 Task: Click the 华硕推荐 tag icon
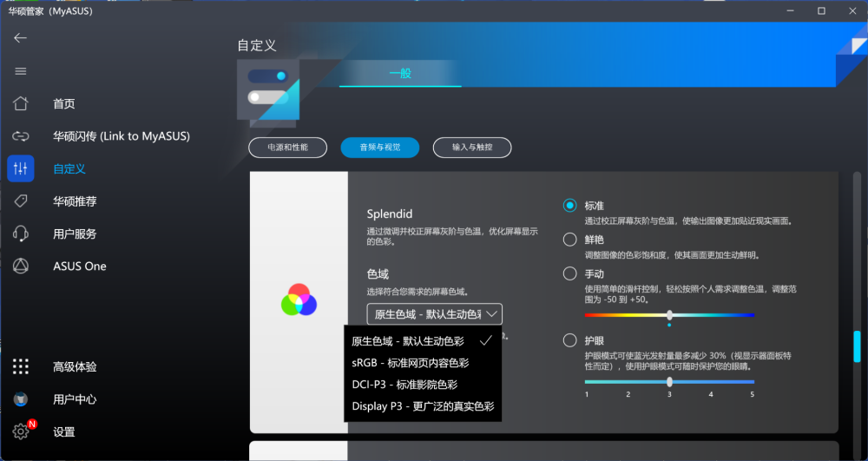pos(21,201)
